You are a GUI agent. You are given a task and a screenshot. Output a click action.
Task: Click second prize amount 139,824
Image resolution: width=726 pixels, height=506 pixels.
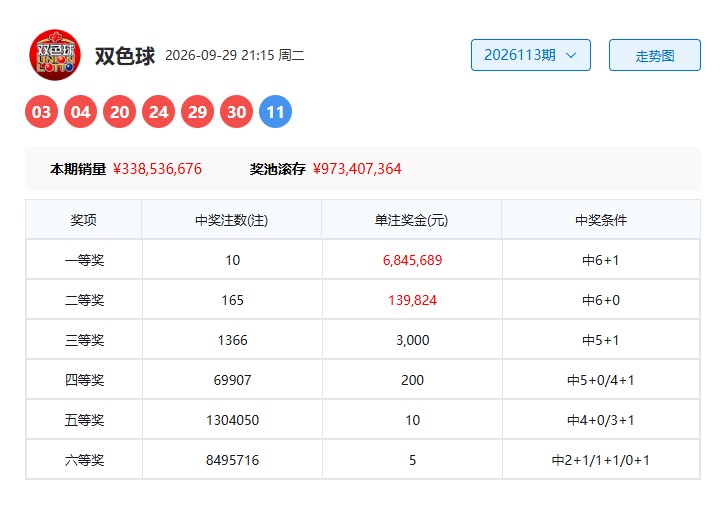[x=413, y=300]
